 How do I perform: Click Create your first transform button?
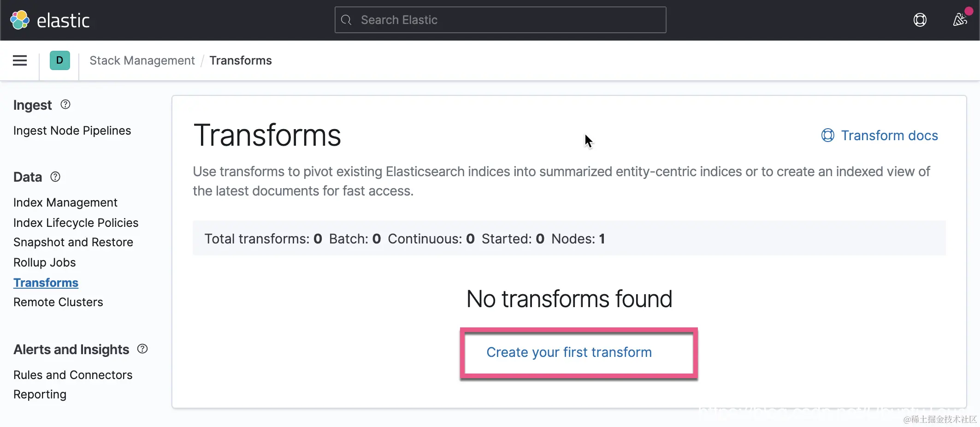[x=569, y=352]
